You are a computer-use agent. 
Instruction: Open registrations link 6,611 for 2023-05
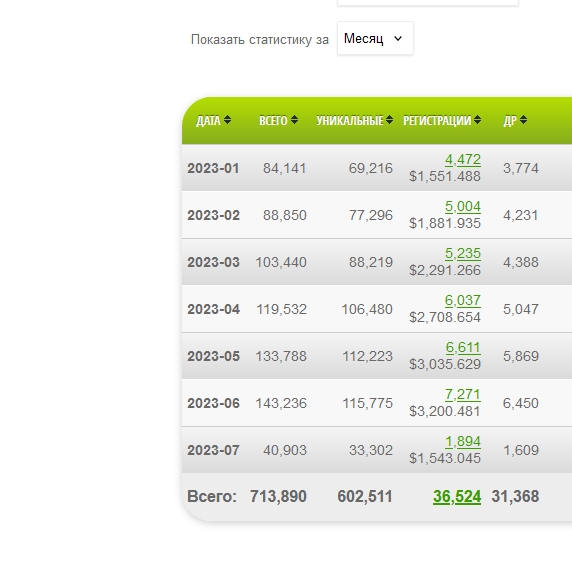(463, 348)
